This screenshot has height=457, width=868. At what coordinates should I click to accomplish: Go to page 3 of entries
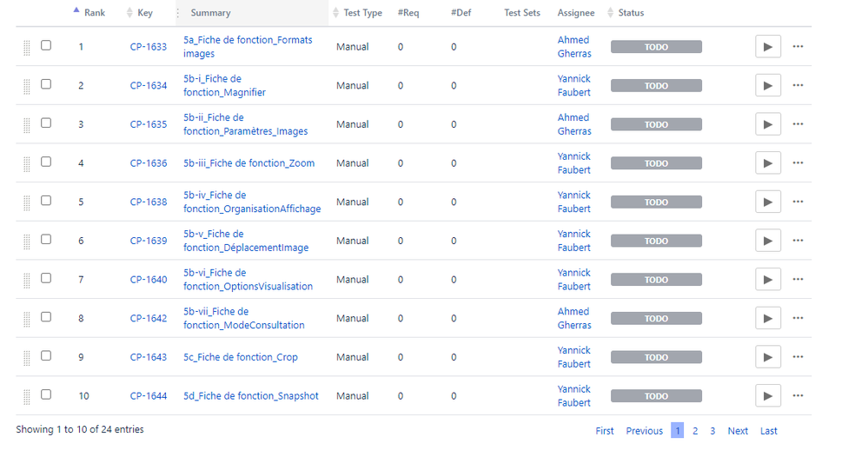712,430
